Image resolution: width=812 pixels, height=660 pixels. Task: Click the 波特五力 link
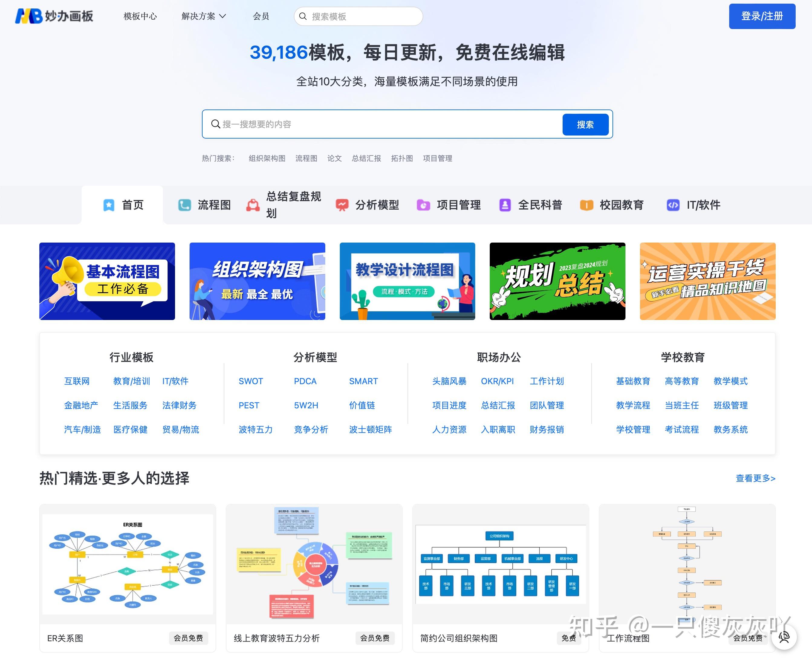pos(255,430)
